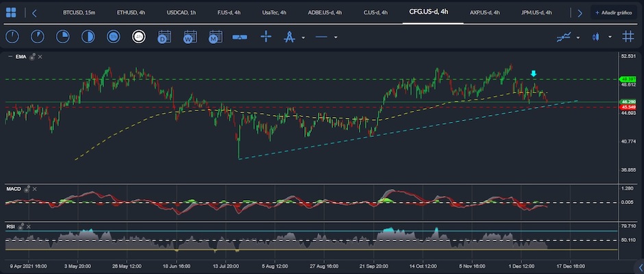Switch to the BTCUSD, 15m tab
The width and height of the screenshot is (644, 274).
[79, 13]
